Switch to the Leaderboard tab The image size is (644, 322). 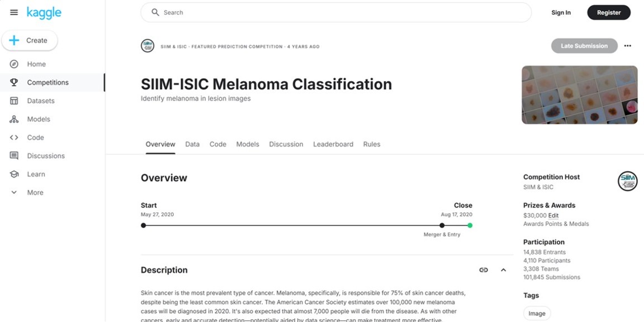333,144
